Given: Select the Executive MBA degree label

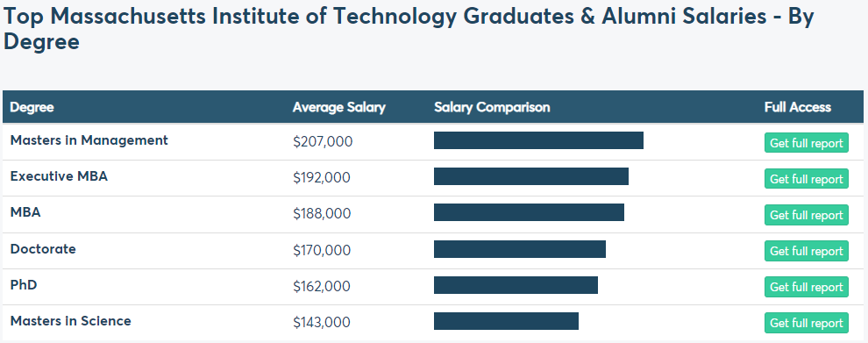Looking at the screenshot, I should click(x=59, y=176).
